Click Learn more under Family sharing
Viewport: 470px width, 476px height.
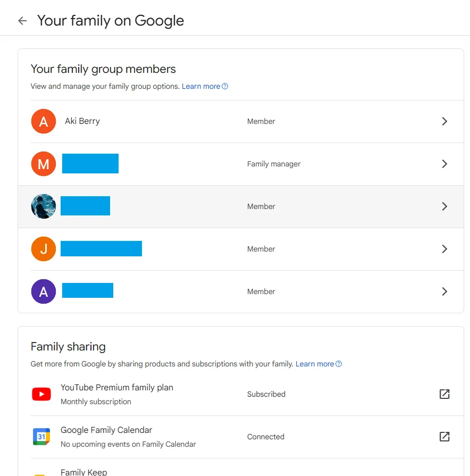coord(315,364)
